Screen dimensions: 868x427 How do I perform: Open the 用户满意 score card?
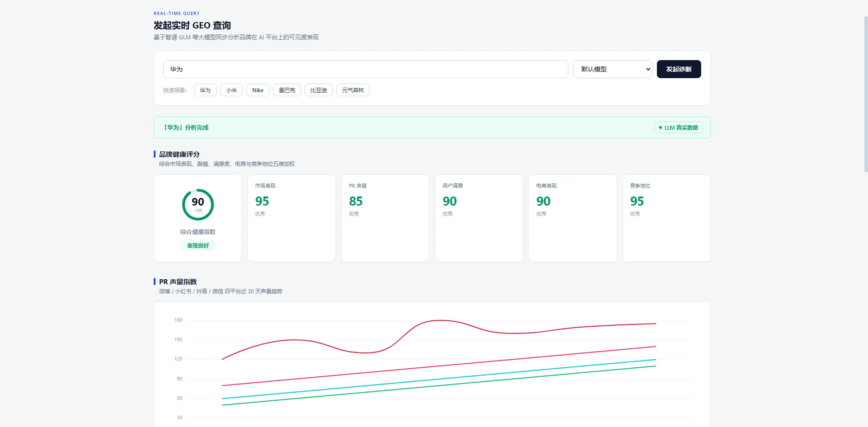(x=479, y=218)
